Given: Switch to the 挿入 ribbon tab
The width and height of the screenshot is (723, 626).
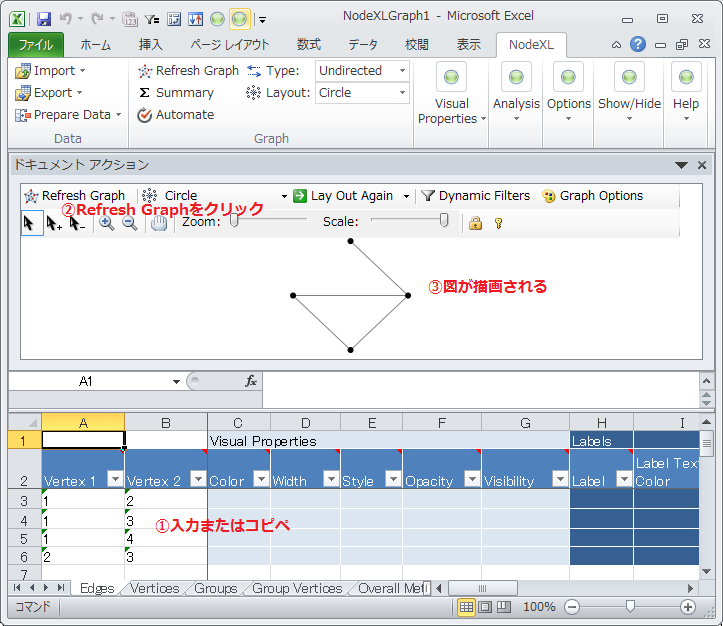Looking at the screenshot, I should 151,45.
